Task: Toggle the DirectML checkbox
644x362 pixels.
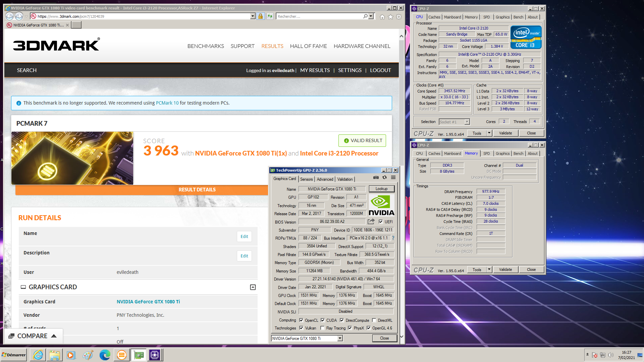Action: (374, 320)
